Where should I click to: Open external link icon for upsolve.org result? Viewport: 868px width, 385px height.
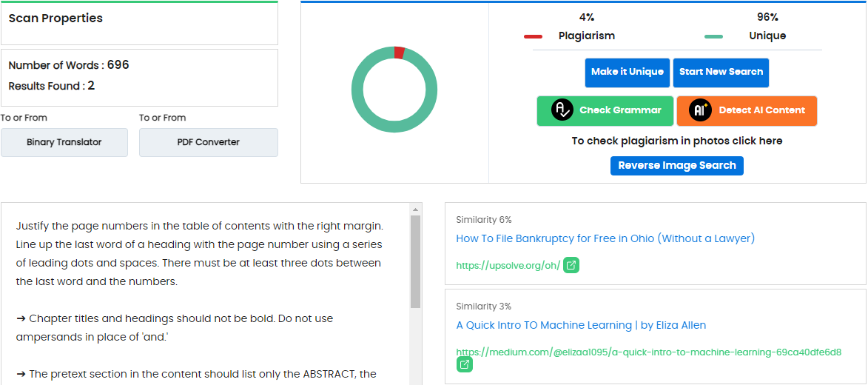click(571, 265)
